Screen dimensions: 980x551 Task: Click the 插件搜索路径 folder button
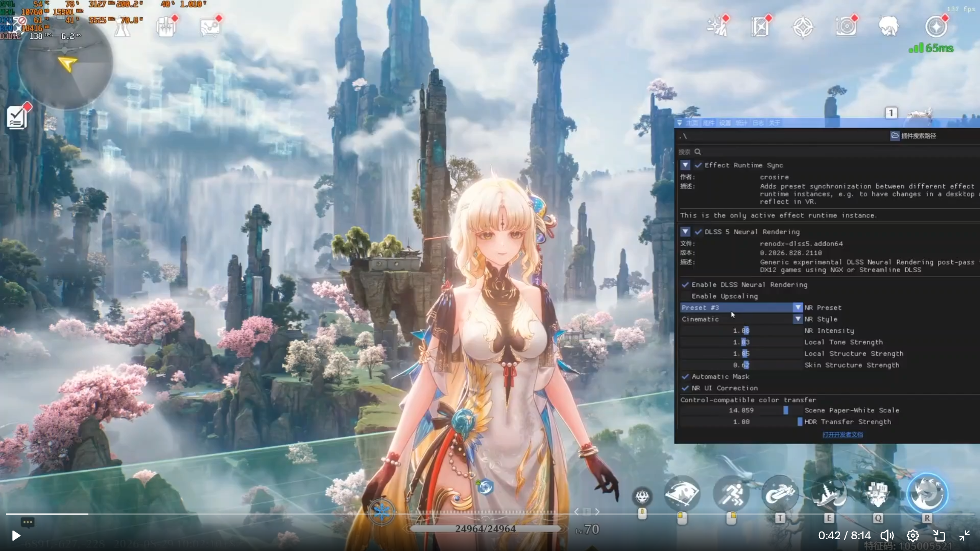(x=914, y=136)
